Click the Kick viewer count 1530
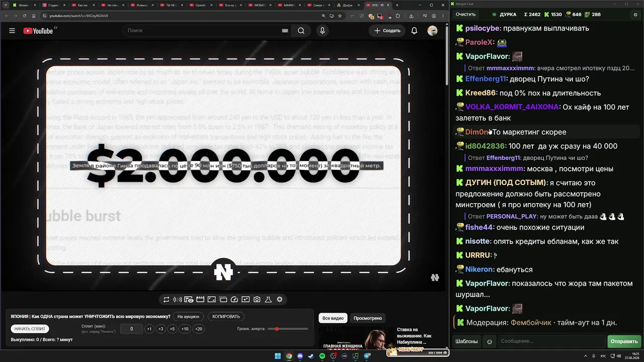644x362 pixels. point(552,15)
